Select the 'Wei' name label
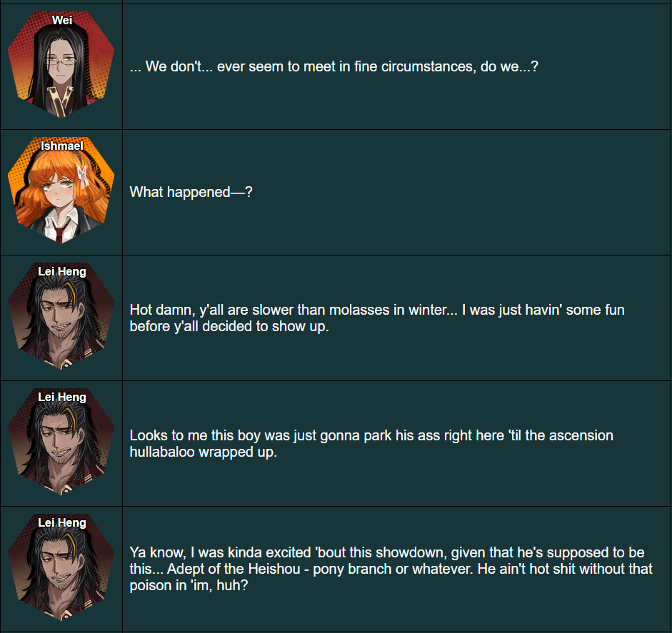The height and width of the screenshot is (633, 672). coord(62,20)
